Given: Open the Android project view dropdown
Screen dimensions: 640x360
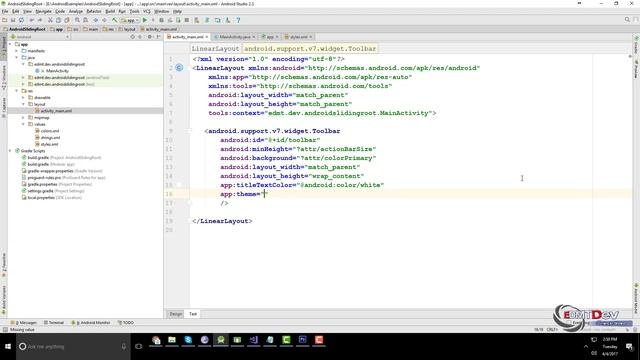Looking at the screenshot, I should tap(40, 37).
